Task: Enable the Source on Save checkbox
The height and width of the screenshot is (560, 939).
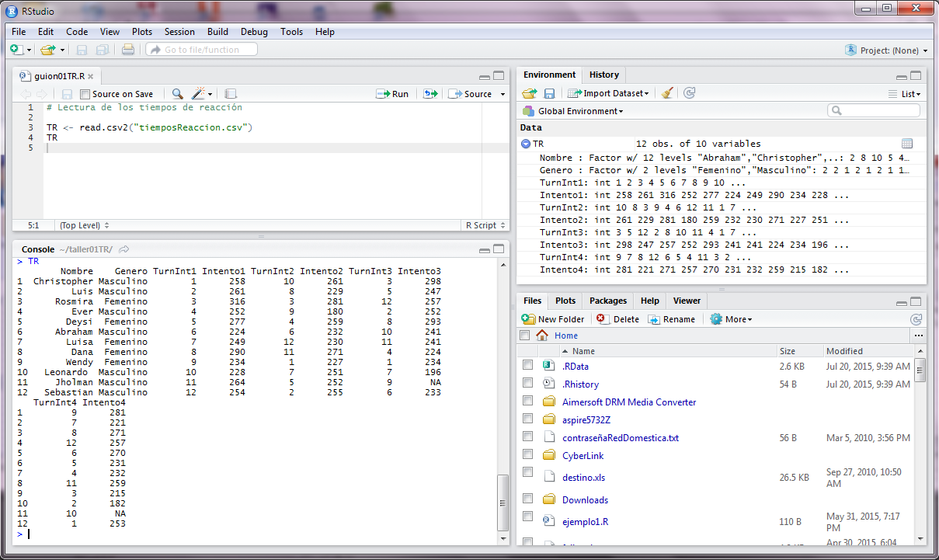Action: [85, 94]
